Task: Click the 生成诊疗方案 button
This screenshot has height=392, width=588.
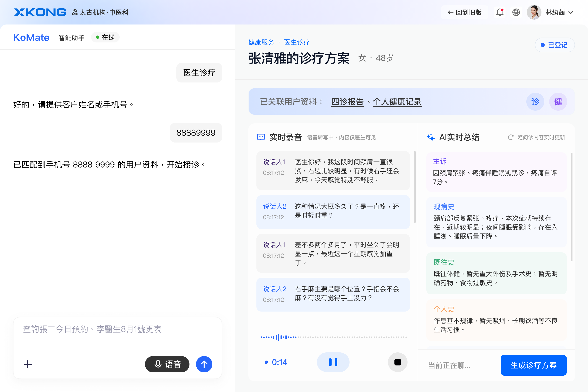Action: 533,365
